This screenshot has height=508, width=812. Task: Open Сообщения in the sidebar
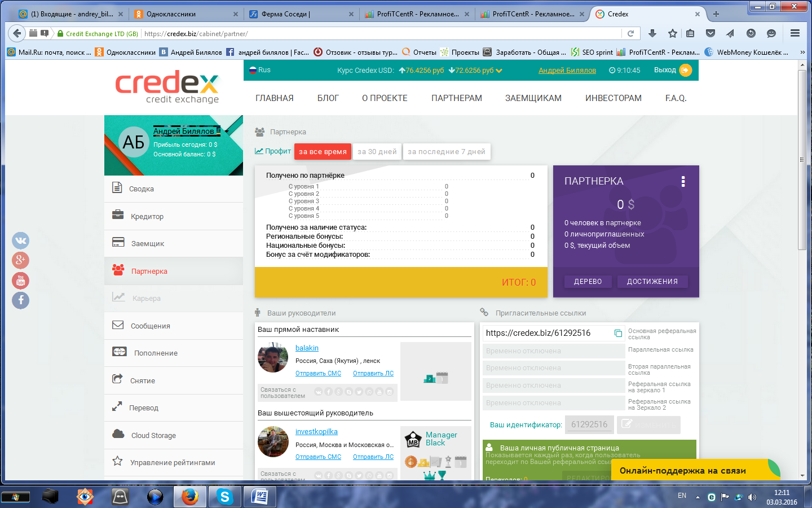174,326
